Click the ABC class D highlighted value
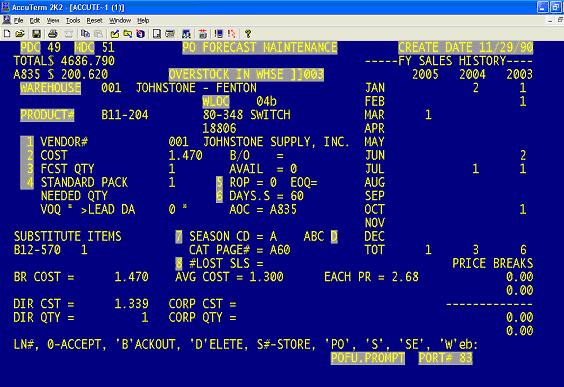This screenshot has width=564, height=387. pos(334,236)
